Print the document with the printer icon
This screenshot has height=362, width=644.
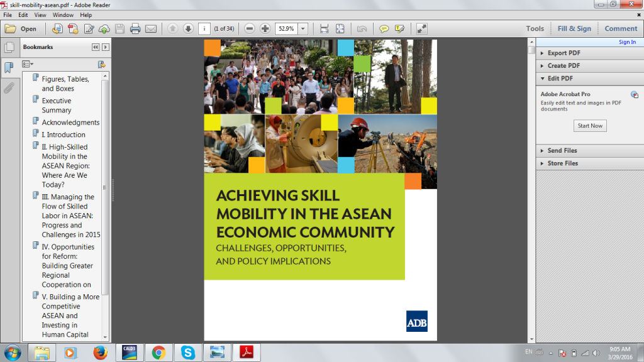[x=135, y=29]
